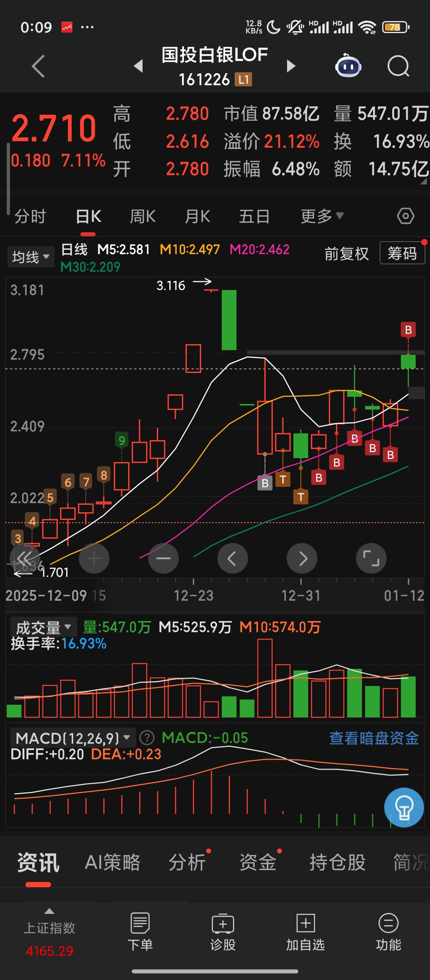Tap the L1 level badge
Image resolution: width=430 pixels, height=980 pixels.
coord(243,80)
